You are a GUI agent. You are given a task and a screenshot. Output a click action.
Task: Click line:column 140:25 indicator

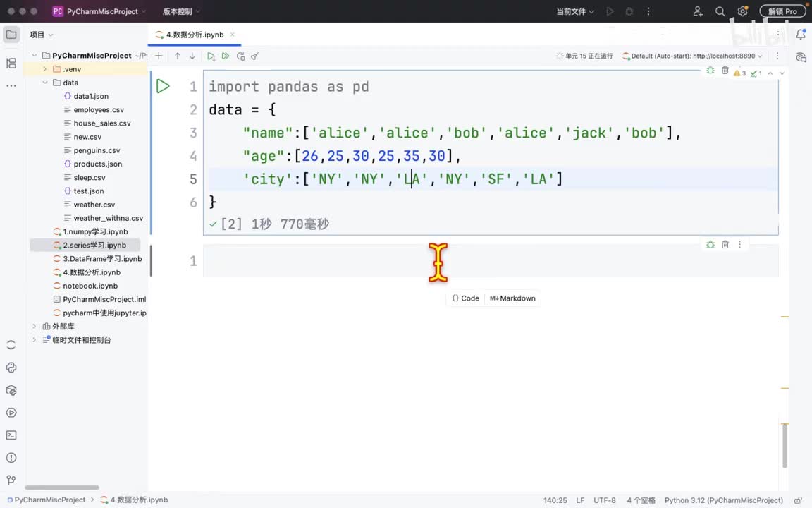click(x=555, y=500)
